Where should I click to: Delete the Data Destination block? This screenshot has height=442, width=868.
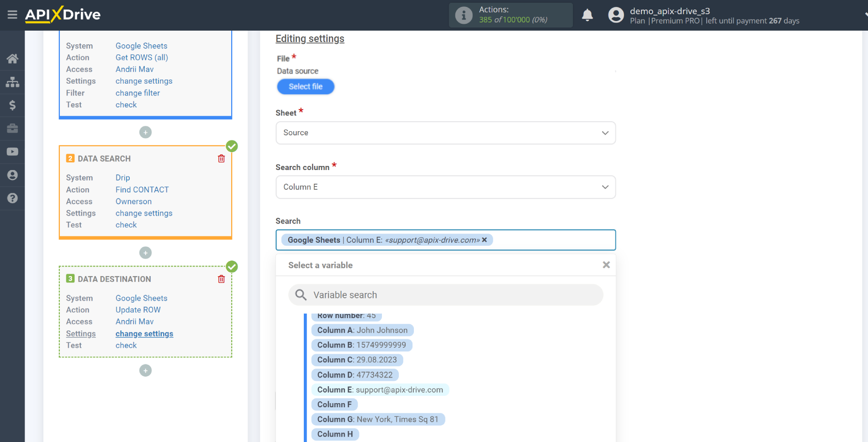[222, 279]
